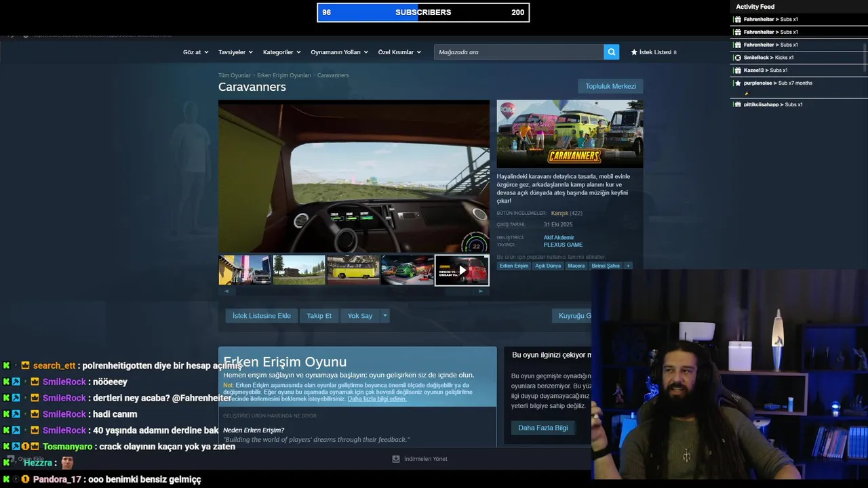The image size is (868, 488).
Task: Expand the Oynamanın Yolları menu
Action: pos(339,52)
